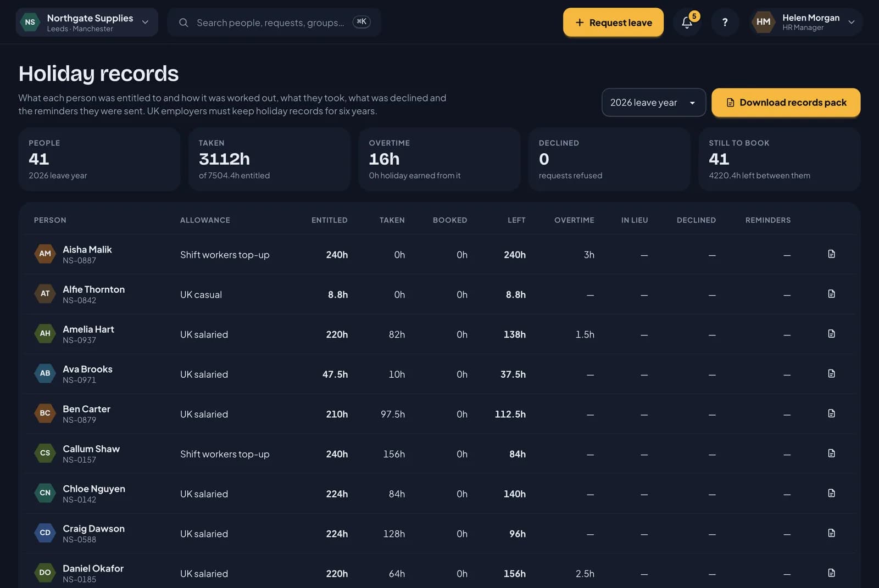Click Craig Dawson's CD avatar
This screenshot has width=879, height=588.
[45, 533]
